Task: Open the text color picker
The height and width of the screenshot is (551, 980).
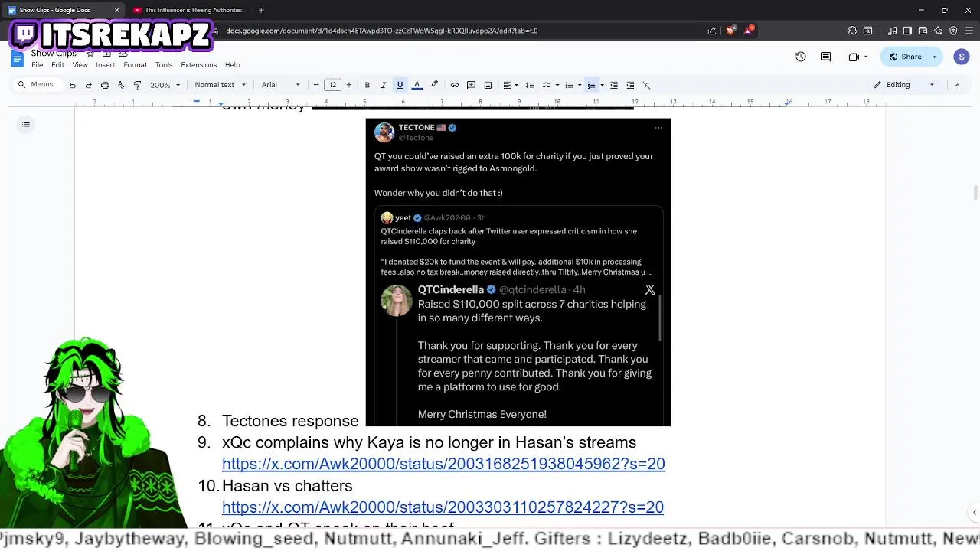Action: [417, 85]
